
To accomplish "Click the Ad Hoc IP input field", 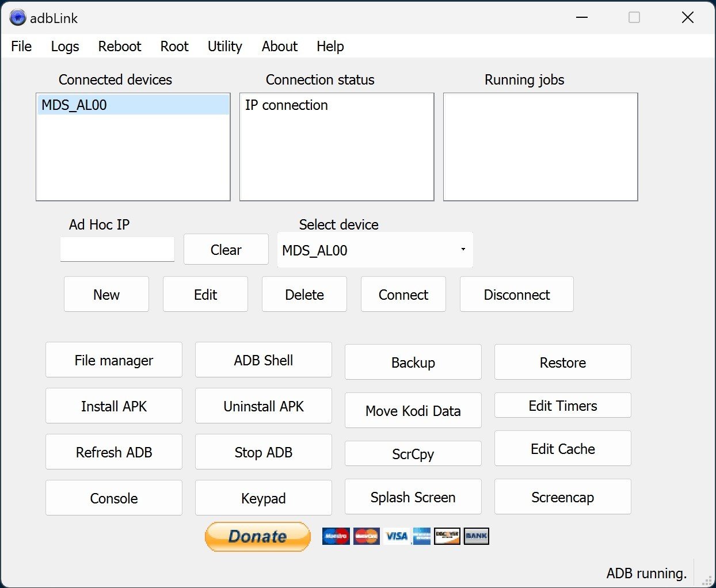I will pyautogui.click(x=117, y=250).
